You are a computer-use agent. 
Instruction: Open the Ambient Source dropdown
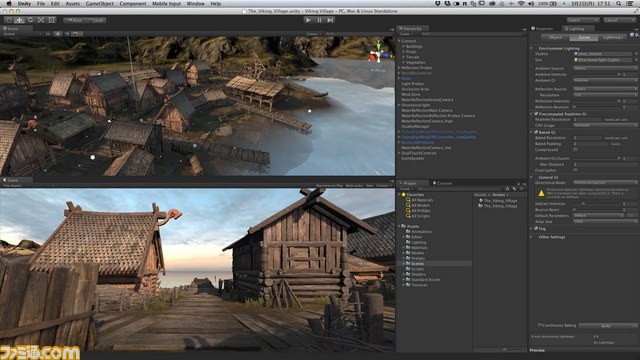(605, 68)
